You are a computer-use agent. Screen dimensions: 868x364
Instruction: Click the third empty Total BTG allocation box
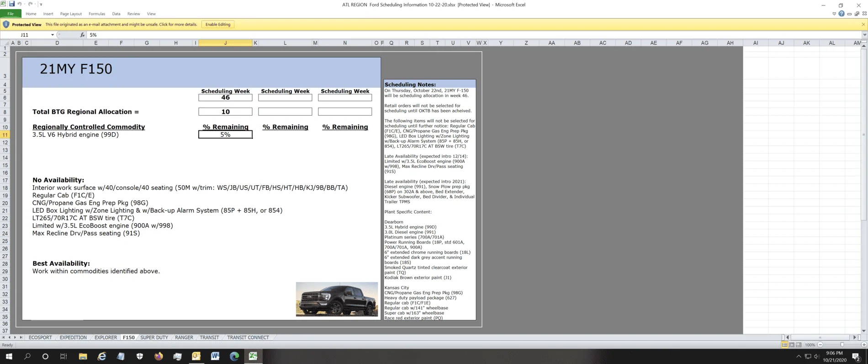pyautogui.click(x=345, y=112)
